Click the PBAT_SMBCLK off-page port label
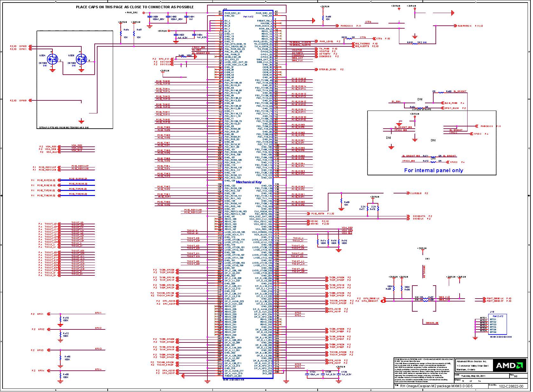533x392 pixels. click(495, 299)
